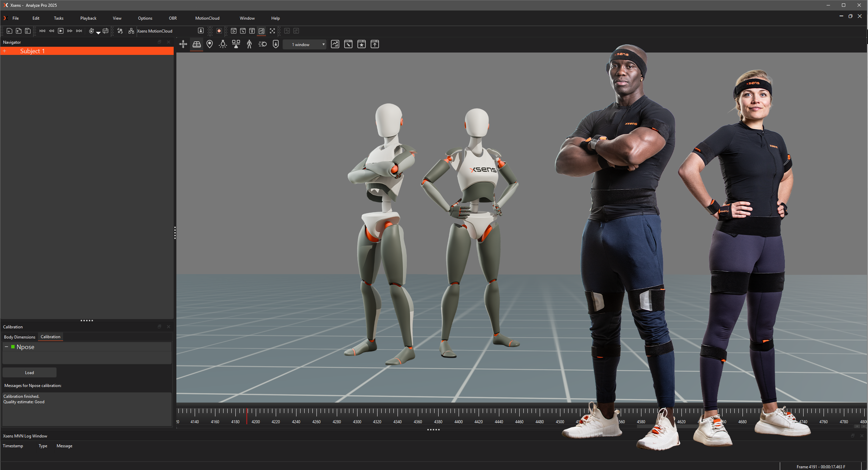Click the record button in the toolbar
The width and height of the screenshot is (868, 470).
(x=219, y=31)
